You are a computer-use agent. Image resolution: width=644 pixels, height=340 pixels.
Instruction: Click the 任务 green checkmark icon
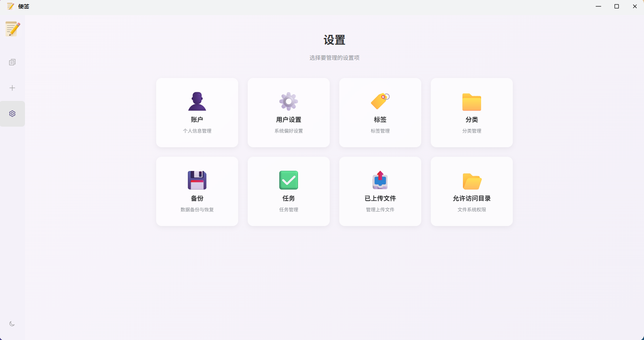(x=289, y=180)
